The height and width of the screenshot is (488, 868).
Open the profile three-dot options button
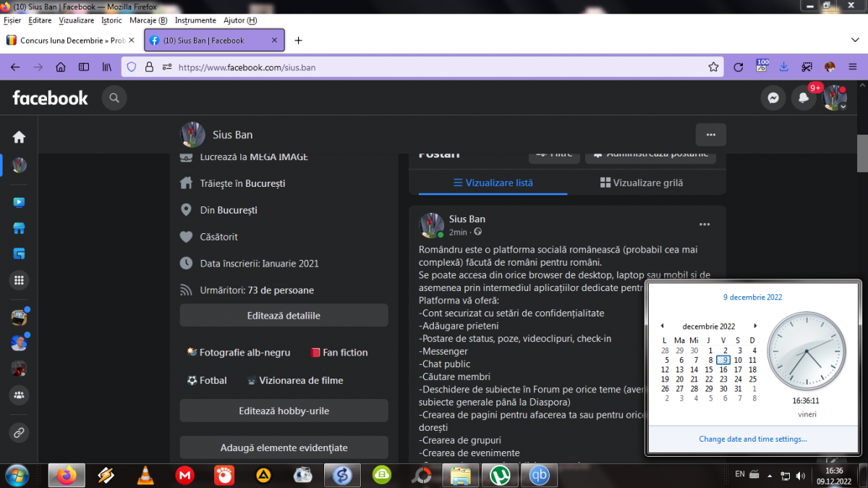710,135
